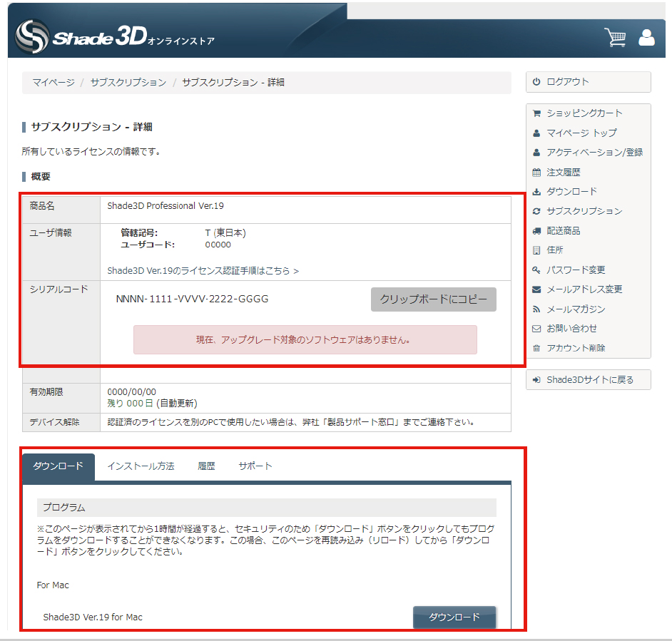This screenshot has height=641, width=672.
Task: Open the 履歴 tab
Action: click(x=206, y=466)
